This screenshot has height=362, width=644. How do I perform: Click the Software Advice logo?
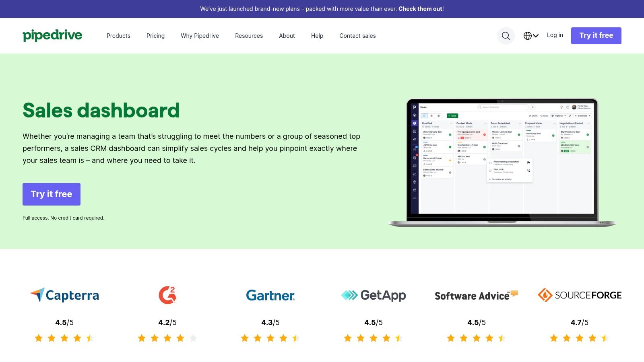(476, 295)
